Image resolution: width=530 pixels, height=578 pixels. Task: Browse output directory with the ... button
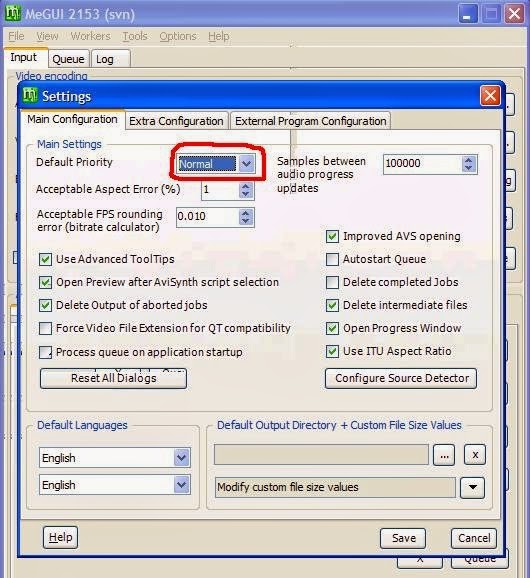(x=444, y=455)
